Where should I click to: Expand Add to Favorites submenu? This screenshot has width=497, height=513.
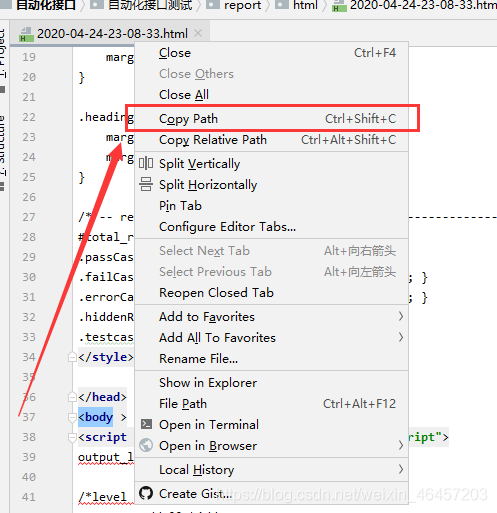tap(271, 317)
